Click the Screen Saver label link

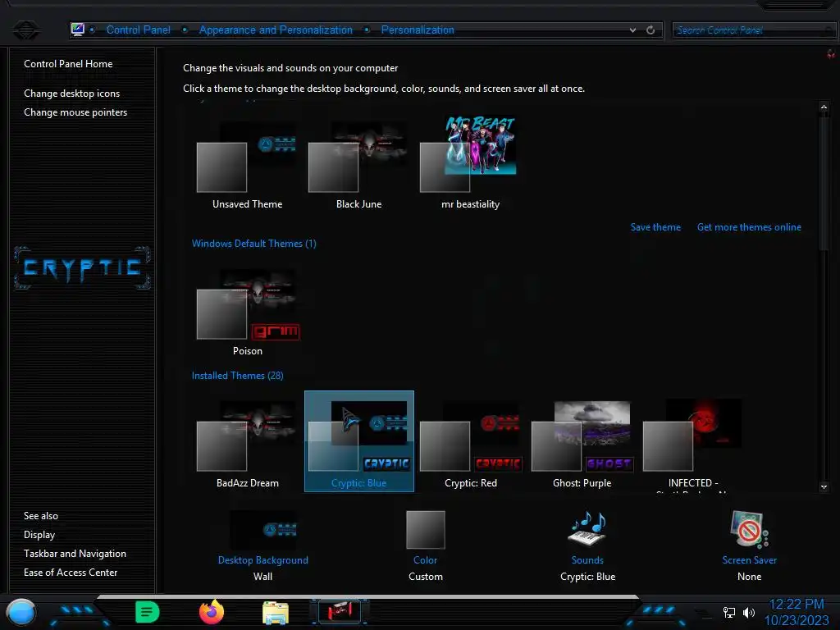749,559
